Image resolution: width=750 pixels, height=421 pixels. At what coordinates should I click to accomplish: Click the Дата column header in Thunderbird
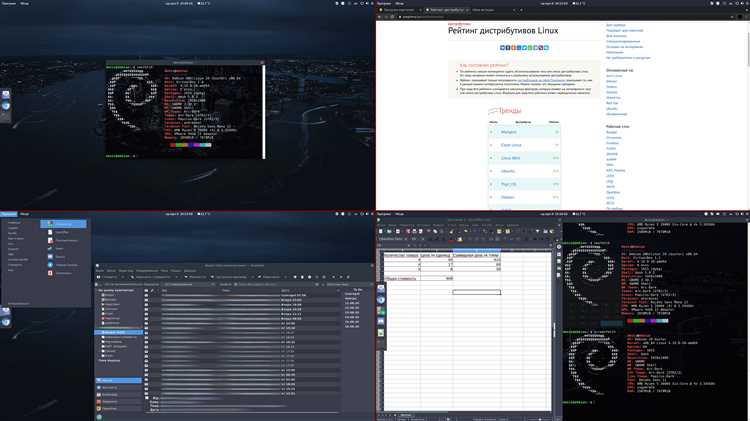click(285, 290)
